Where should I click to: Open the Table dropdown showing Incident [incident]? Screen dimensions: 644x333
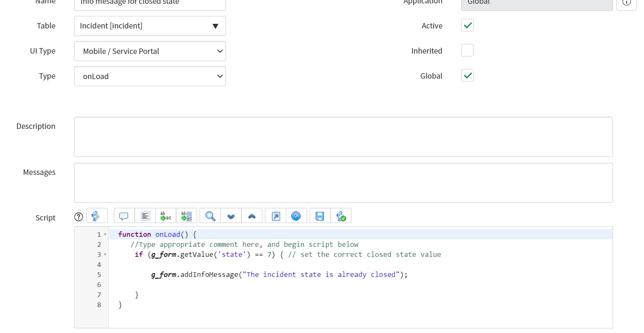pos(150,26)
